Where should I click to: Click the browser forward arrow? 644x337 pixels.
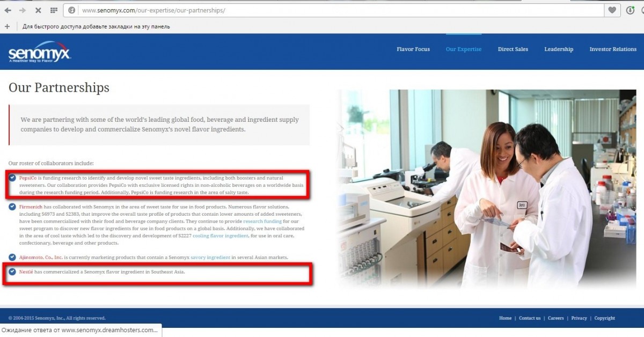point(23,10)
